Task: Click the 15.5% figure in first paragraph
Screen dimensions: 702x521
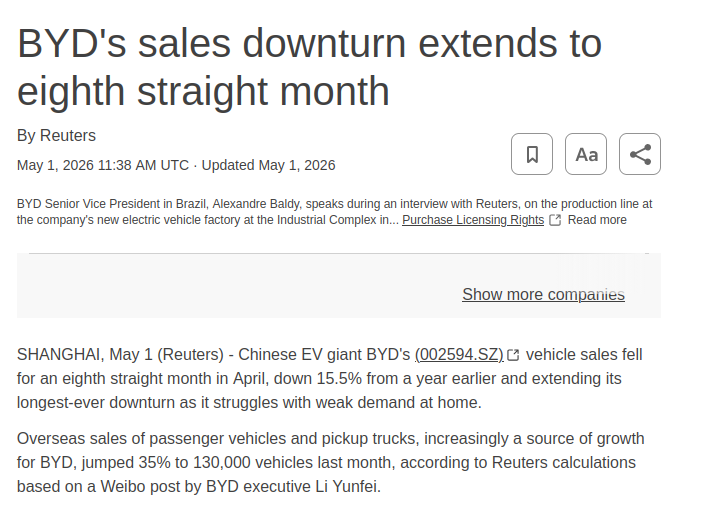Action: click(339, 379)
